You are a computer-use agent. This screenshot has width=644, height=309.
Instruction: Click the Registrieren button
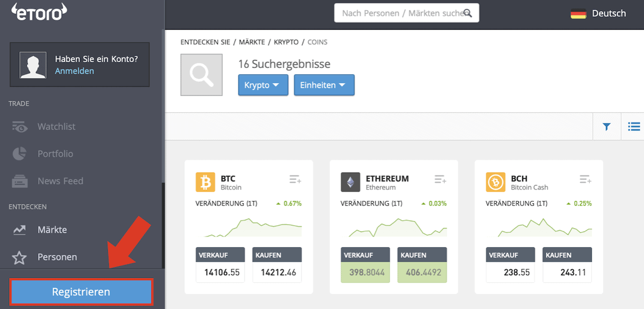coord(80,291)
